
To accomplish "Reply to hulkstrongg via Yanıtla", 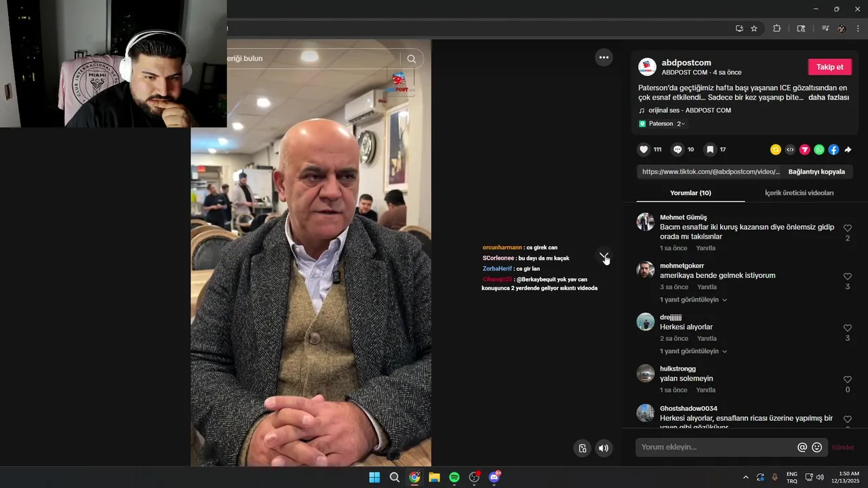I will (705, 390).
